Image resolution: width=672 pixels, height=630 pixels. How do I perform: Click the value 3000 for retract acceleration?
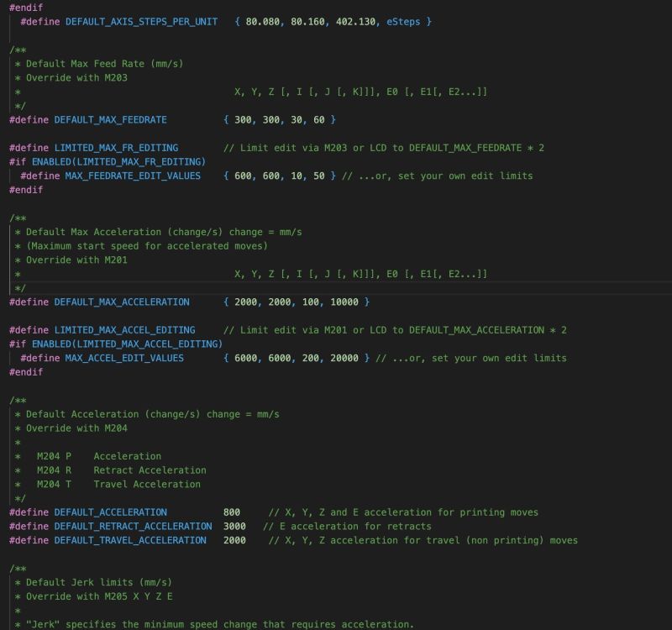(x=234, y=527)
